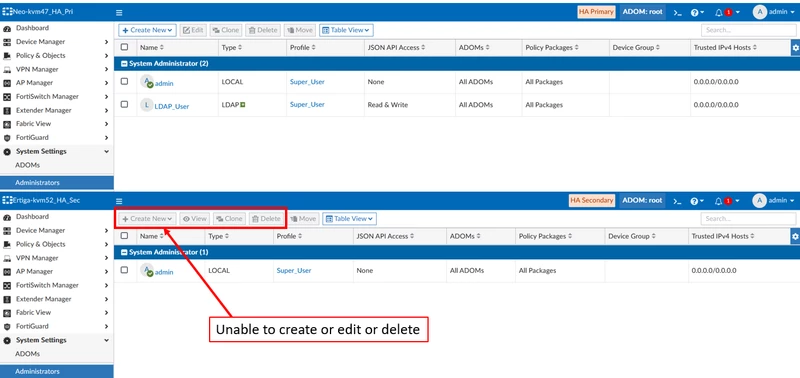Screen dimensions: 800x378
Task: Open Super_User profile link in LDAP_User row
Action: click(x=307, y=105)
